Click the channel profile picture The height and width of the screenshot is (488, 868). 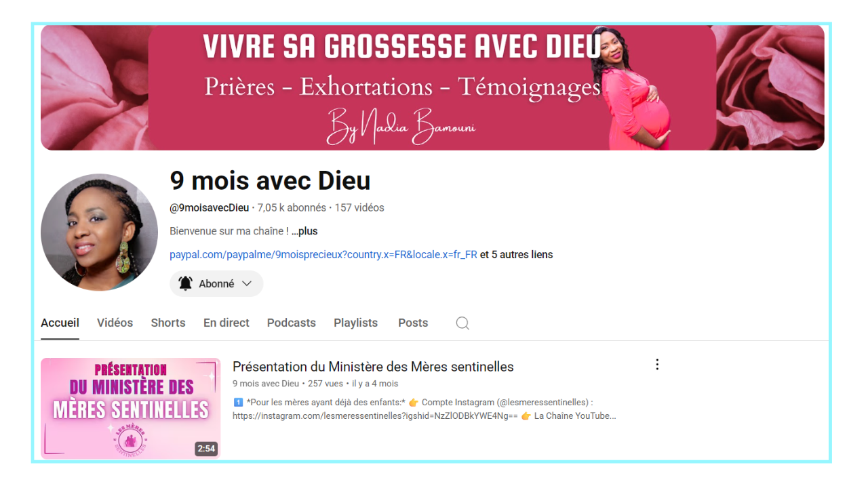(99, 232)
